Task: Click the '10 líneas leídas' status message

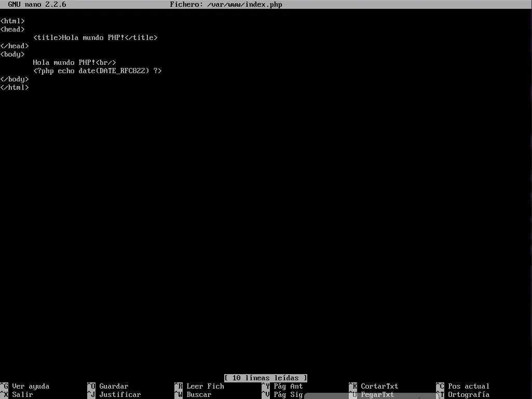Action: click(266, 378)
